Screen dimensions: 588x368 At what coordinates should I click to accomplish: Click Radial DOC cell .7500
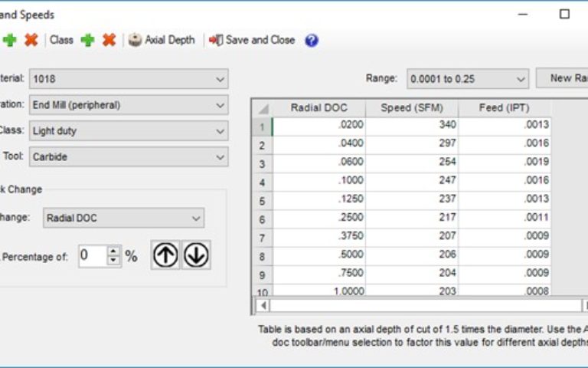319,275
